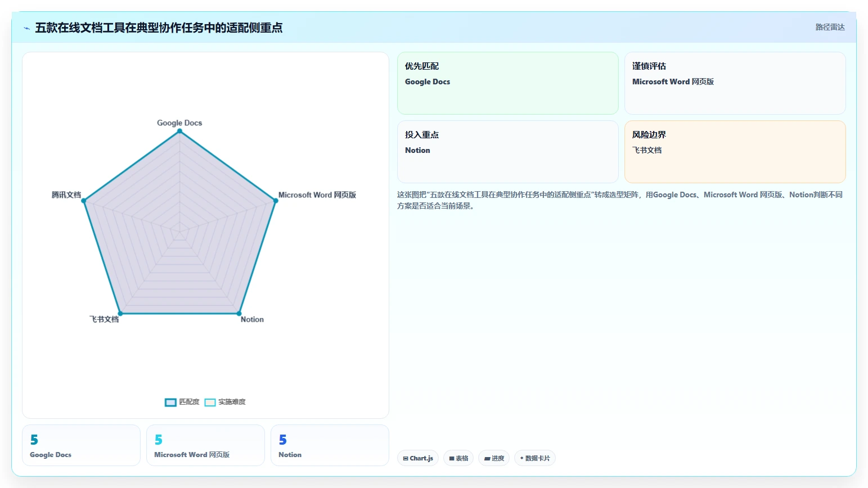
Task: Toggle the 实施难度 legend swatch
Action: (x=210, y=402)
